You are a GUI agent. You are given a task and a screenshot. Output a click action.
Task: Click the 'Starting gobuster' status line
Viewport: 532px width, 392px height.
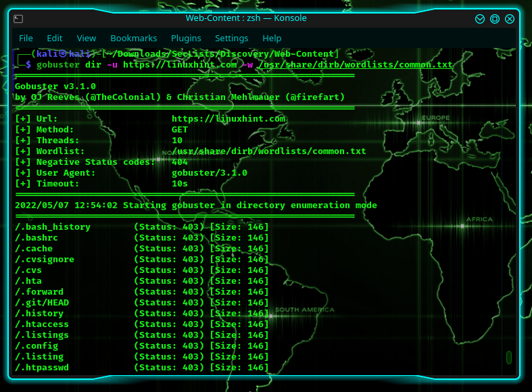(x=196, y=205)
